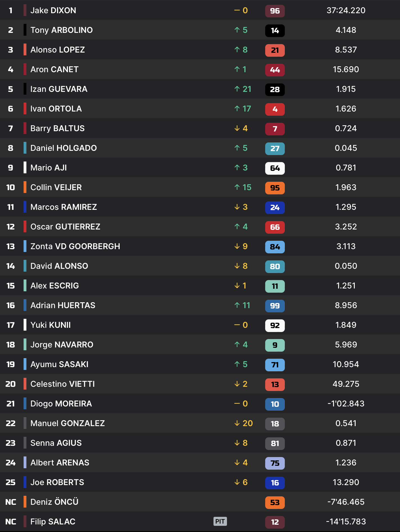Open Aron CANET's rider link

pyautogui.click(x=54, y=69)
